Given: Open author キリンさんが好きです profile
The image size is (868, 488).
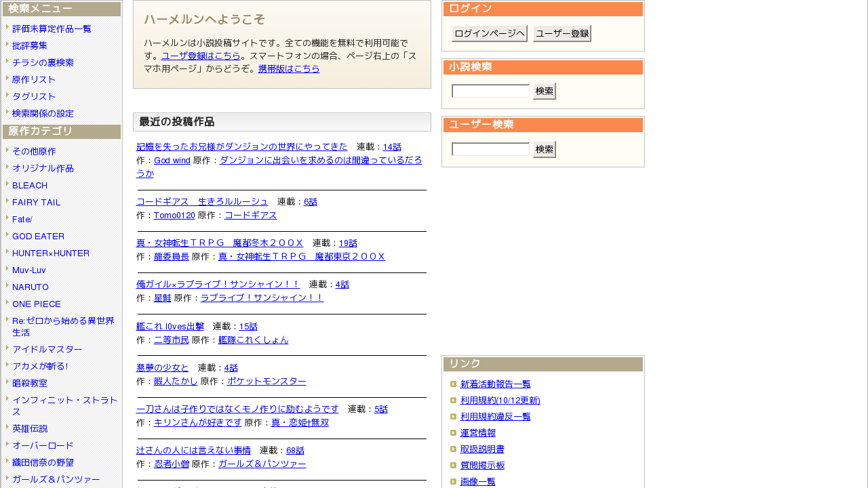Looking at the screenshot, I should (x=198, y=422).
